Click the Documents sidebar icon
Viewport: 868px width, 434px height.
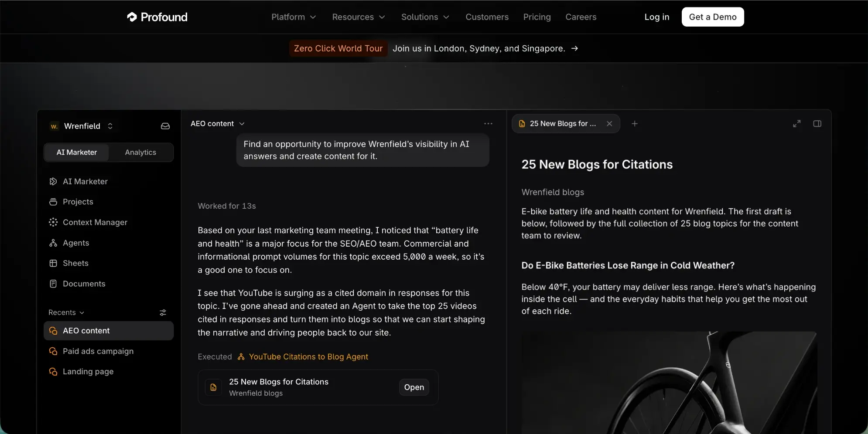53,284
